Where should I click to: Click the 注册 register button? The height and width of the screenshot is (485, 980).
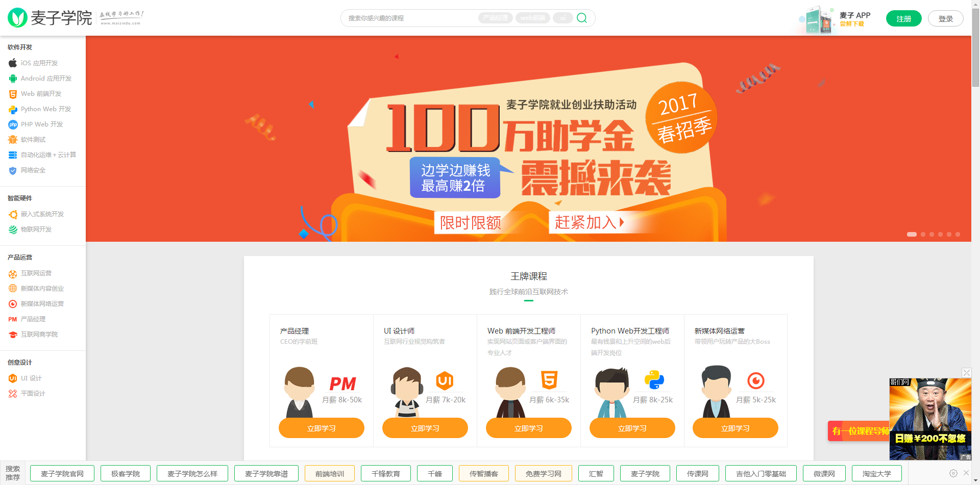[903, 18]
